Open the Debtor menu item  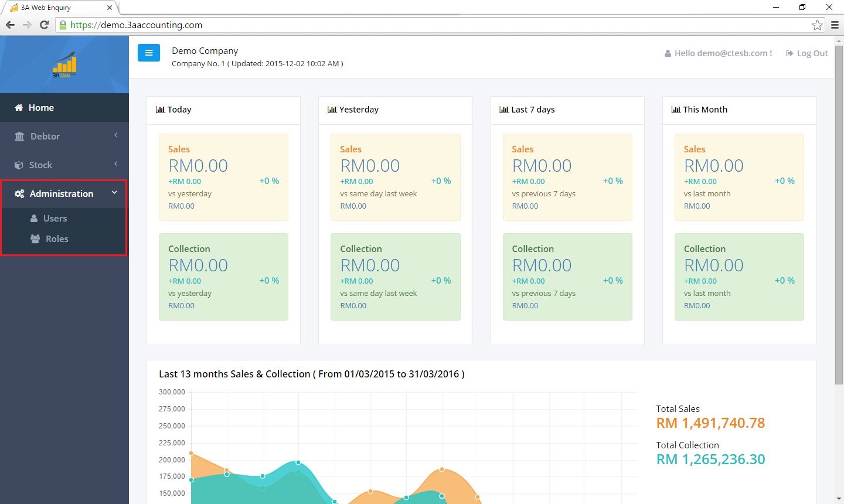(64, 137)
